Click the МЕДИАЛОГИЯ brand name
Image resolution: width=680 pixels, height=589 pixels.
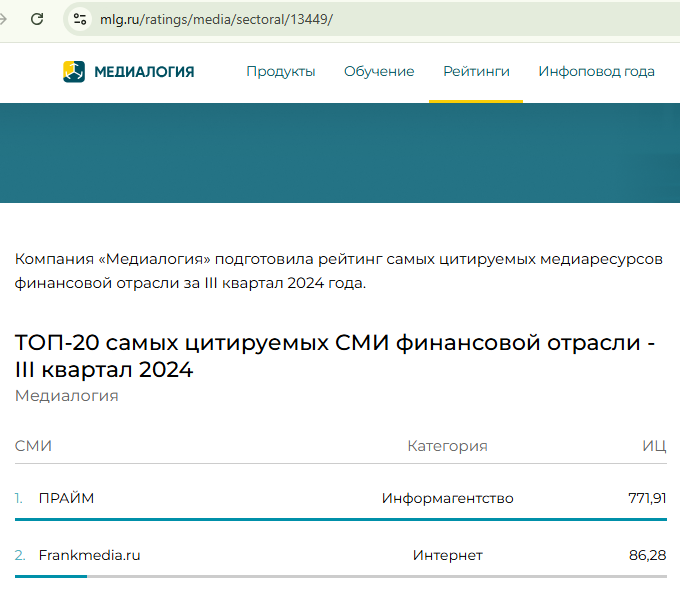pyautogui.click(x=144, y=72)
